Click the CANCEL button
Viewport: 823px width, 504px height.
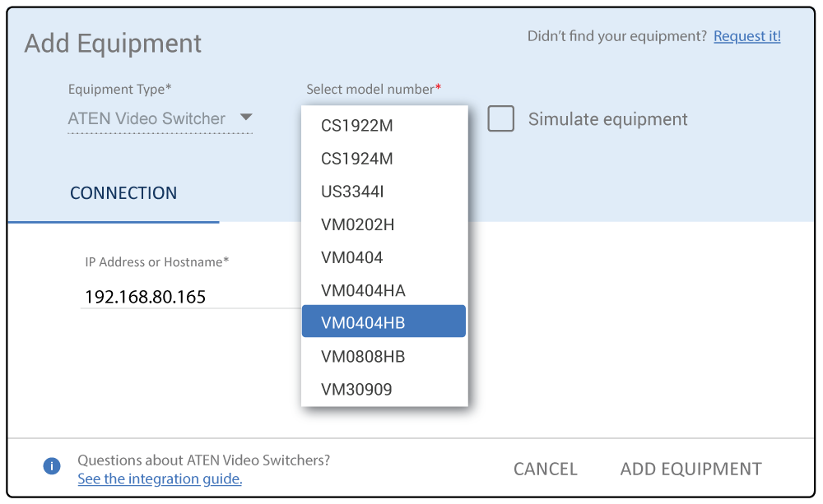point(546,469)
